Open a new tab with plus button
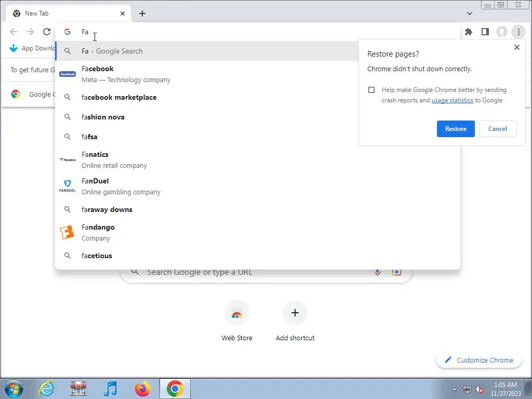The width and height of the screenshot is (532, 399). click(x=142, y=14)
